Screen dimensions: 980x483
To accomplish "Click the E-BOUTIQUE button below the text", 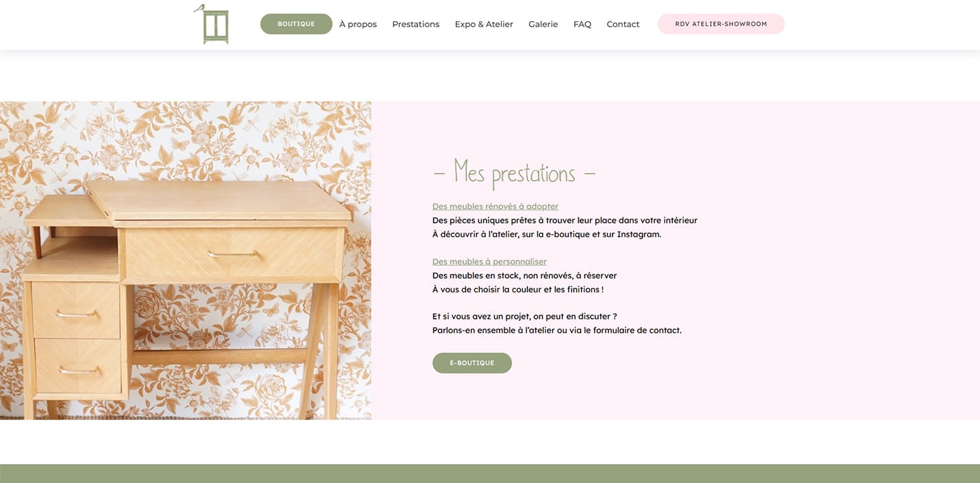I will tap(472, 363).
